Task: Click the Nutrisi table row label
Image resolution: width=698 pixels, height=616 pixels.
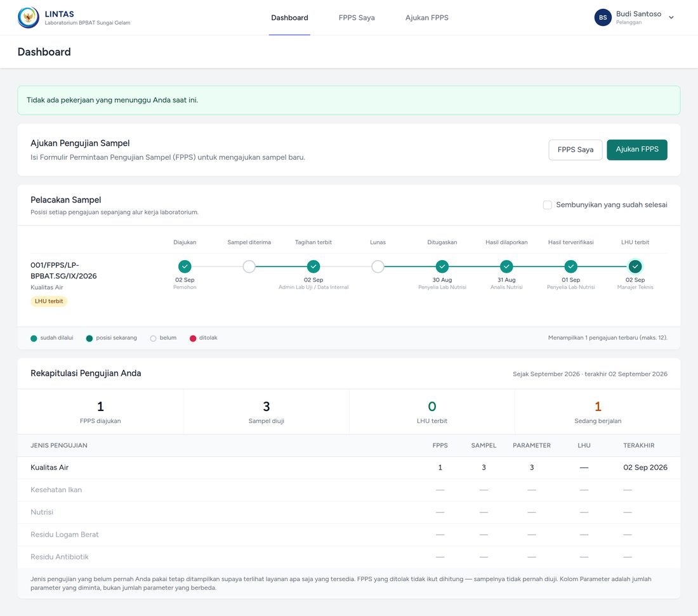Action: pyautogui.click(x=42, y=512)
